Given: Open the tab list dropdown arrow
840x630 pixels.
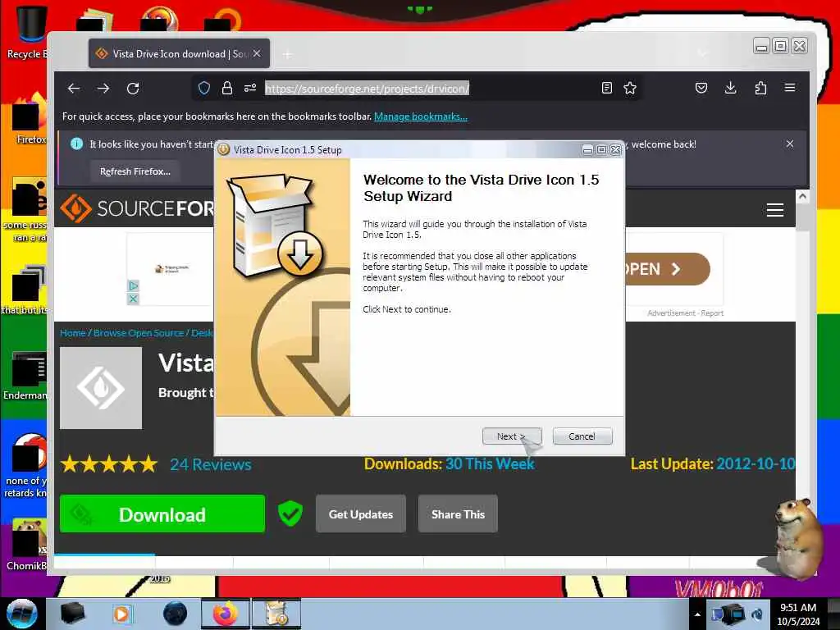Looking at the screenshot, I should click(702, 53).
